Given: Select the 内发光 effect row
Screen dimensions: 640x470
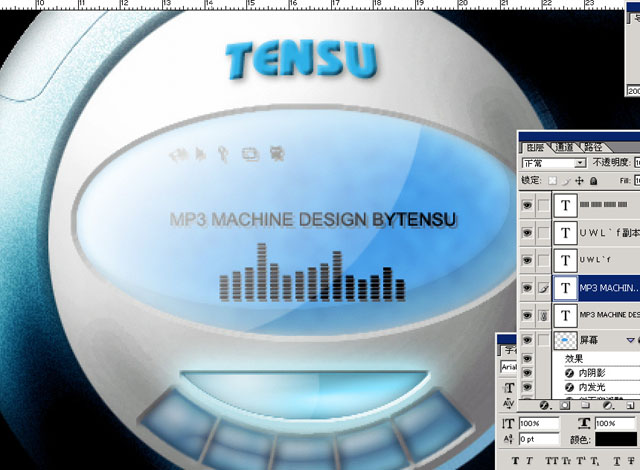Looking at the screenshot, I should coord(596,387).
